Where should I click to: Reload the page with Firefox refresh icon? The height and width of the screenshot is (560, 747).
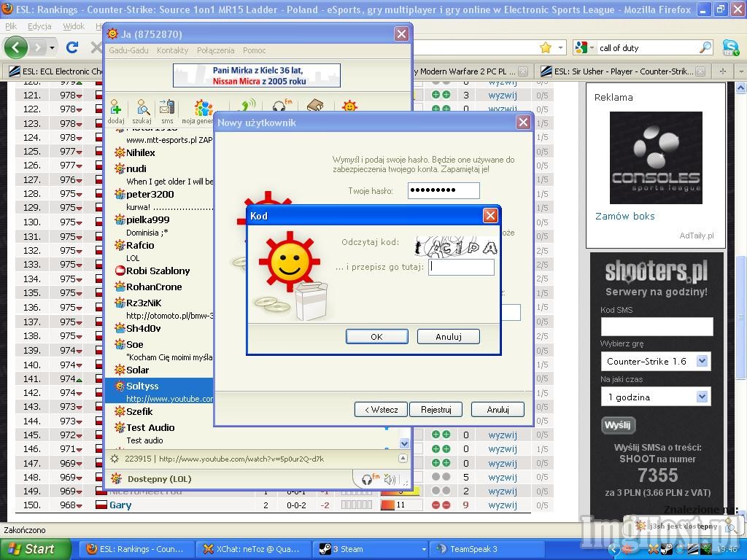72,47
